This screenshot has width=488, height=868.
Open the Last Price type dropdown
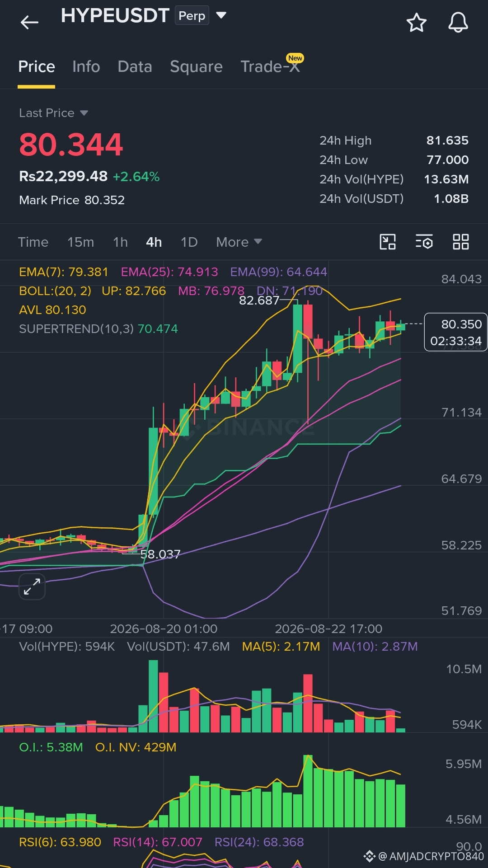click(x=84, y=113)
